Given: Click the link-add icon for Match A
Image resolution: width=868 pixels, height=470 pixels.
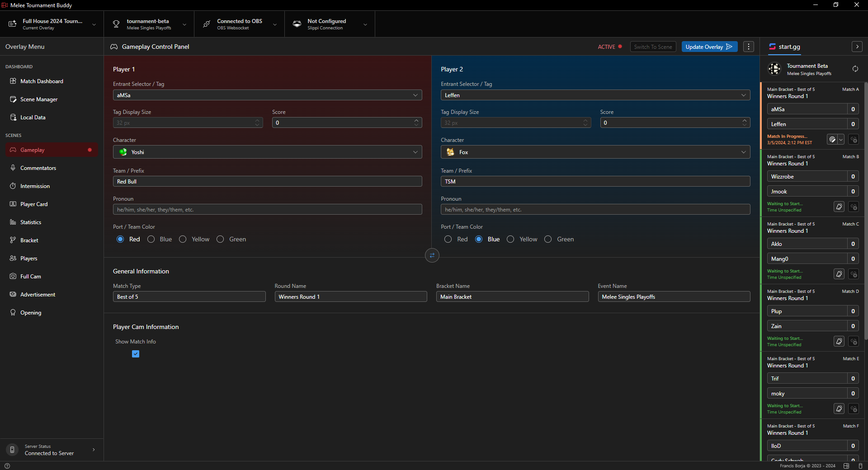Looking at the screenshot, I should click(854, 140).
